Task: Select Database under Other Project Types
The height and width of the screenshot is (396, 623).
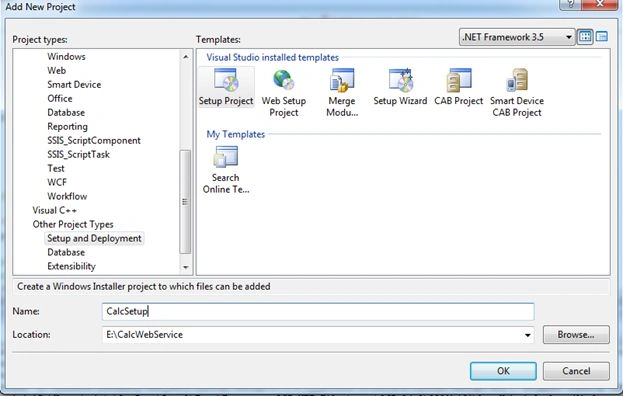Action: (x=66, y=252)
